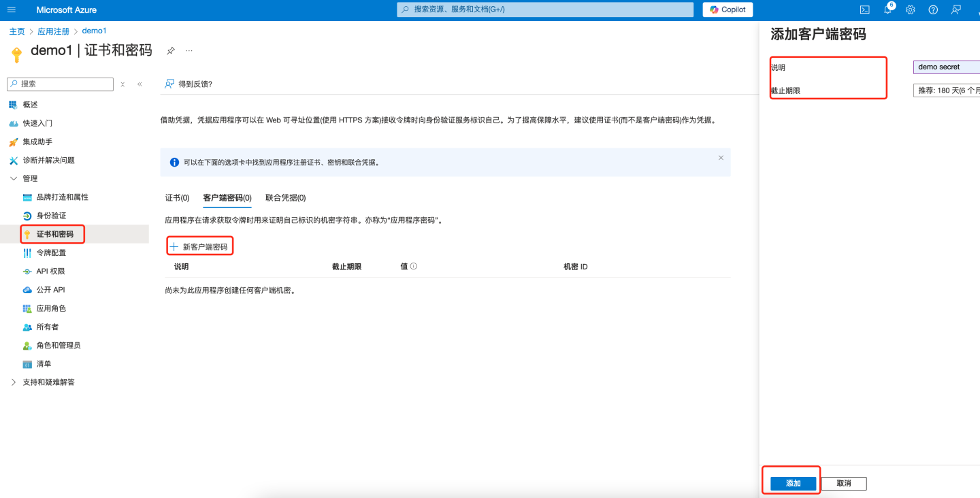Dismiss the blue info banner

pos(721,158)
